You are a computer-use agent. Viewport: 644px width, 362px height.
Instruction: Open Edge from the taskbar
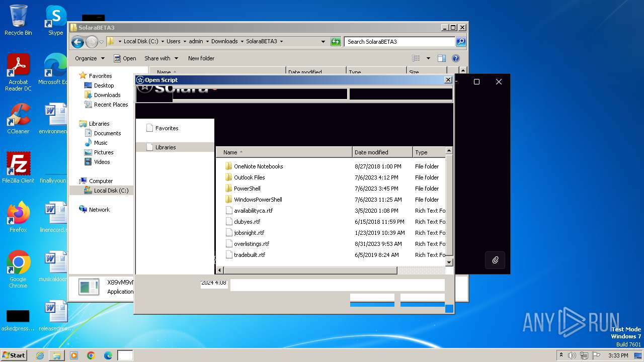pos(108,355)
